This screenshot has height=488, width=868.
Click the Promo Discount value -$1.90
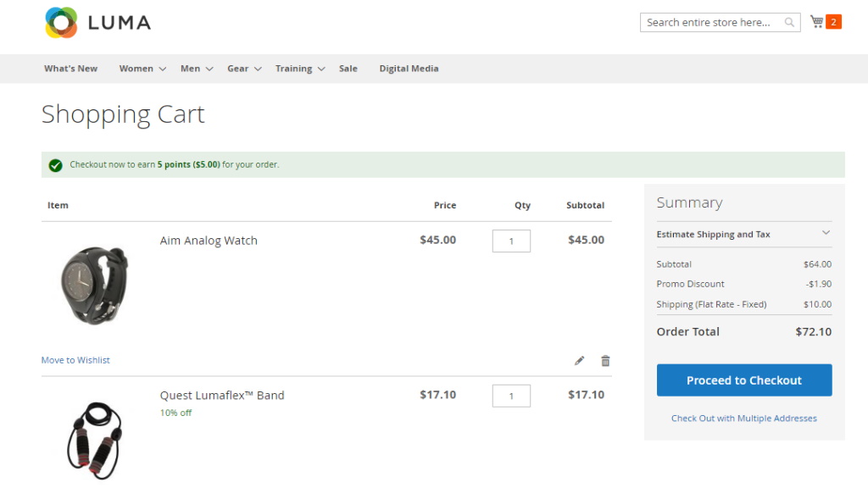click(819, 284)
